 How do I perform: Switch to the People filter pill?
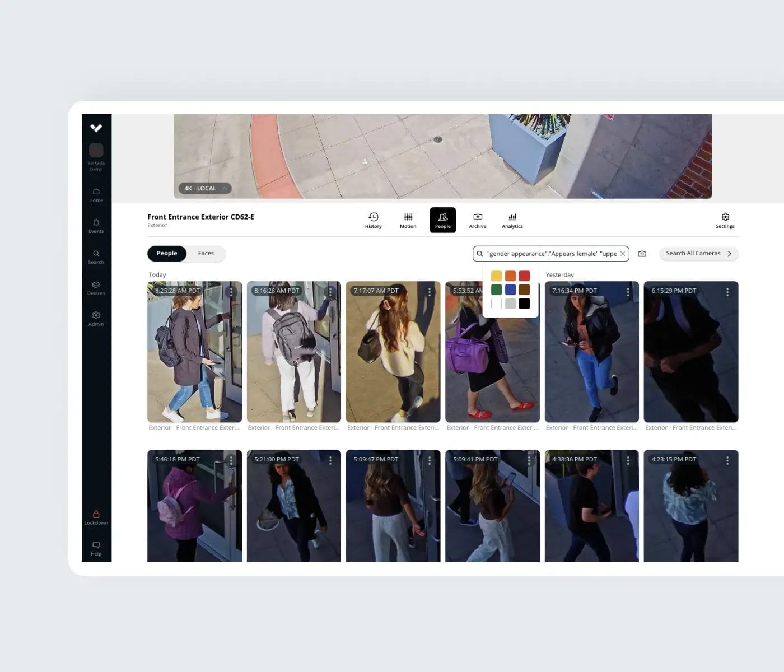(x=166, y=253)
